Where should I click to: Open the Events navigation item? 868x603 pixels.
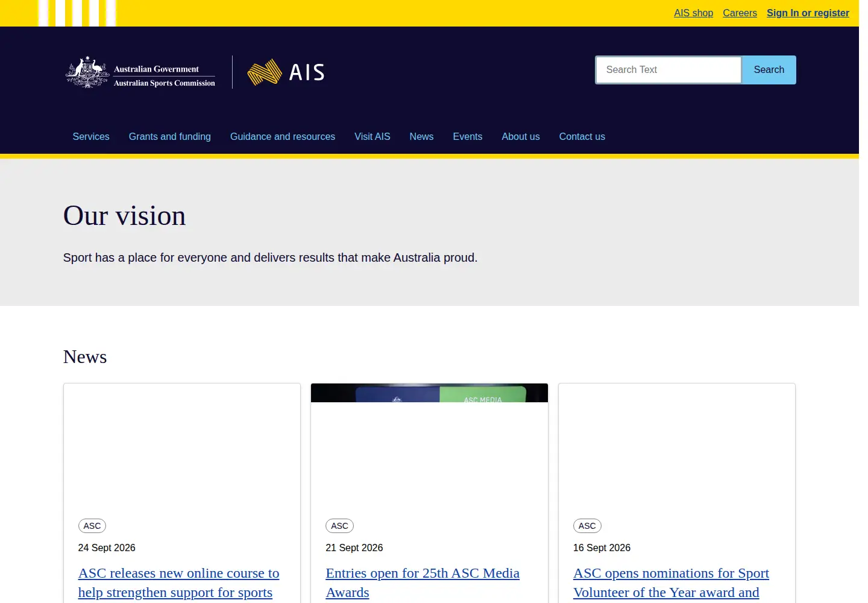click(468, 137)
